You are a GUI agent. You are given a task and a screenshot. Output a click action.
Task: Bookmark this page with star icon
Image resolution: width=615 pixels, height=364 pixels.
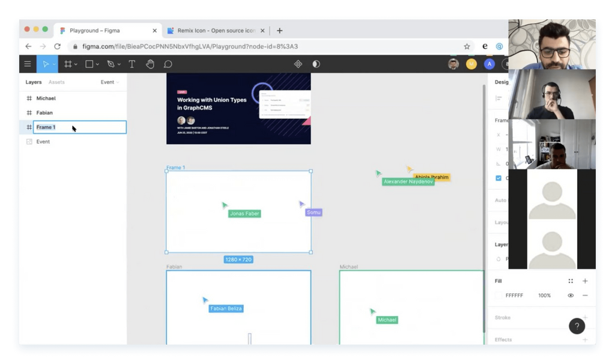tap(467, 46)
